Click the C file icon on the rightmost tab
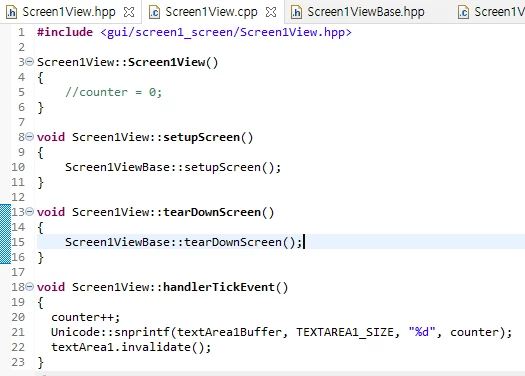525x376 pixels. point(463,12)
